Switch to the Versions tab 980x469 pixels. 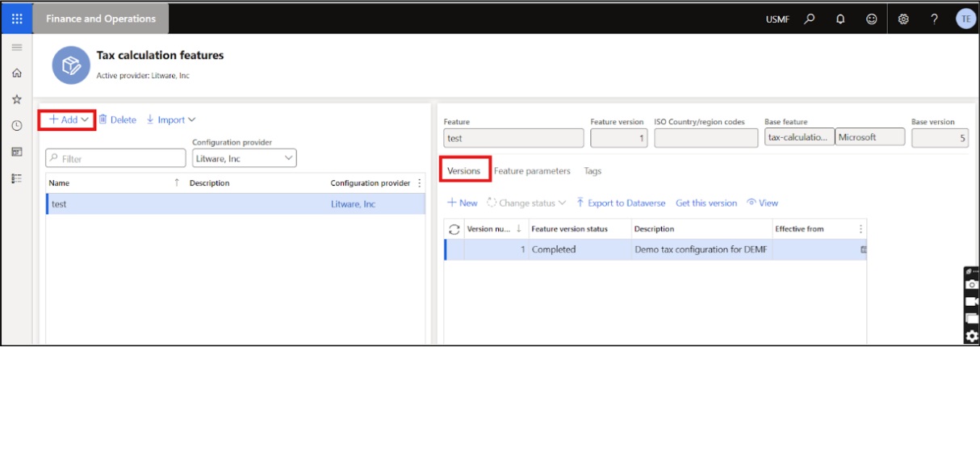[x=464, y=171]
